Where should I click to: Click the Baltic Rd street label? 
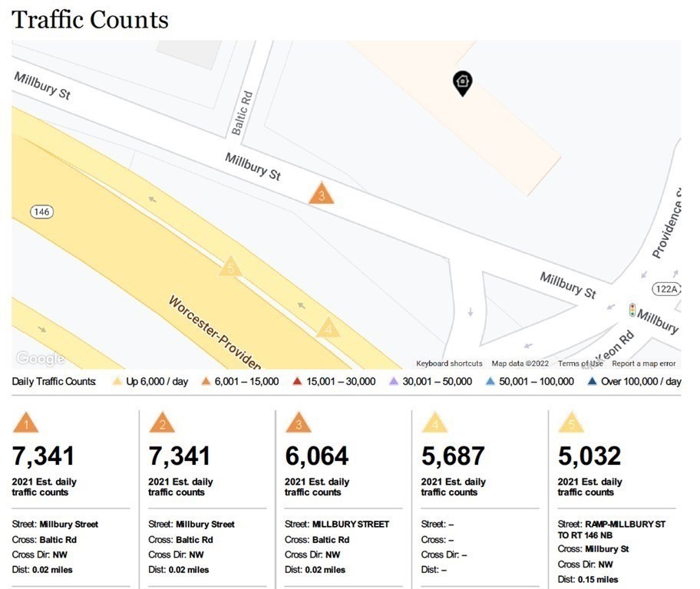point(242,114)
